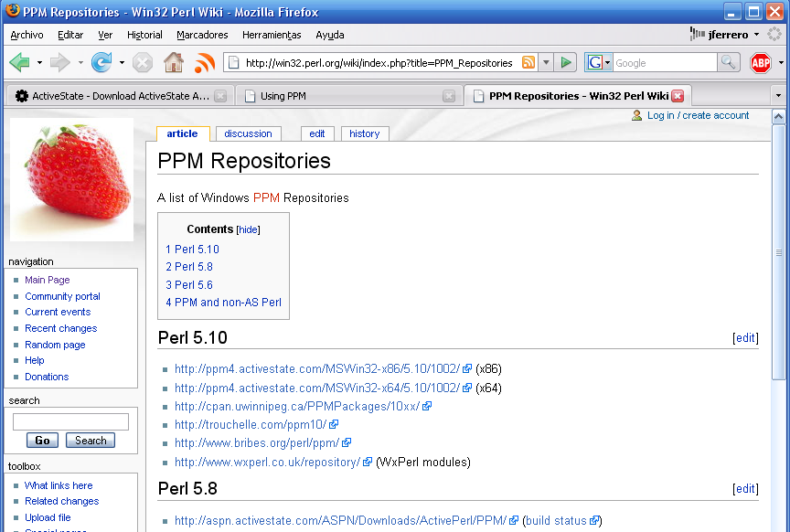The image size is (790, 532).
Task: Open the build status link
Action: 556,520
